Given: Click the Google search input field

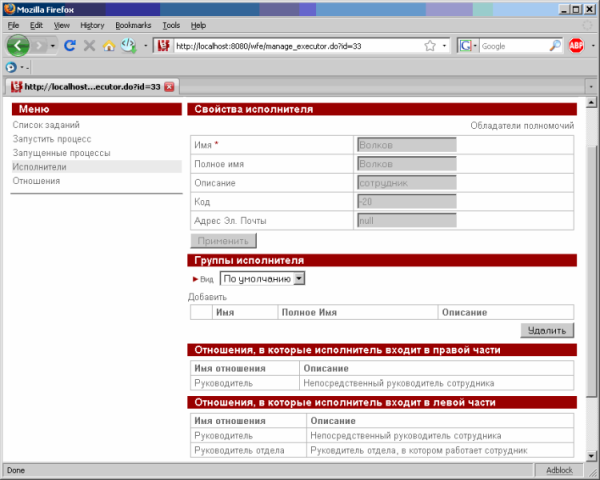Looking at the screenshot, I should coord(512,46).
